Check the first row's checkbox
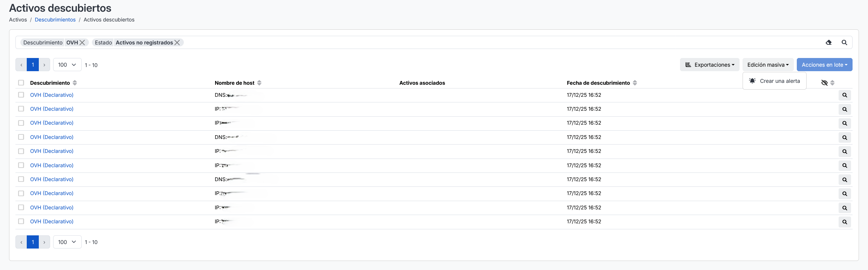 [x=21, y=95]
